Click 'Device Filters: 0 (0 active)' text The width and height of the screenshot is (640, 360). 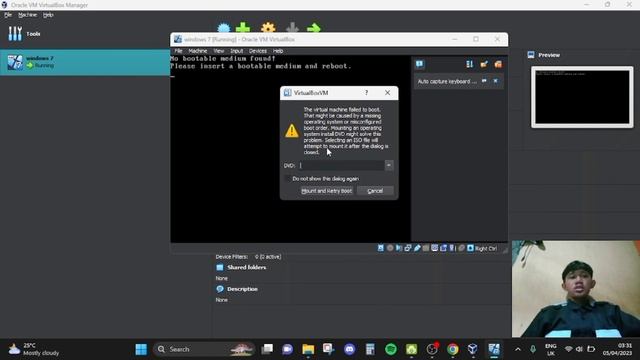click(248, 257)
